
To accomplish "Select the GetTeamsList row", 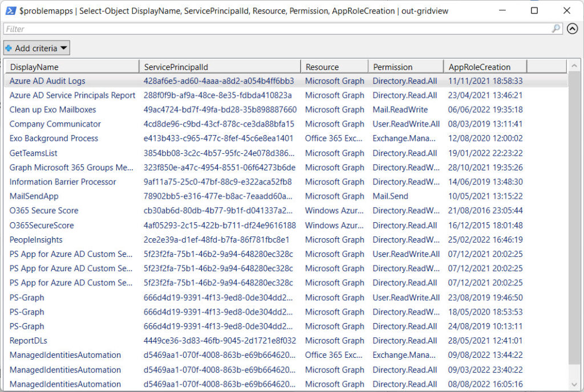I will (x=286, y=153).
